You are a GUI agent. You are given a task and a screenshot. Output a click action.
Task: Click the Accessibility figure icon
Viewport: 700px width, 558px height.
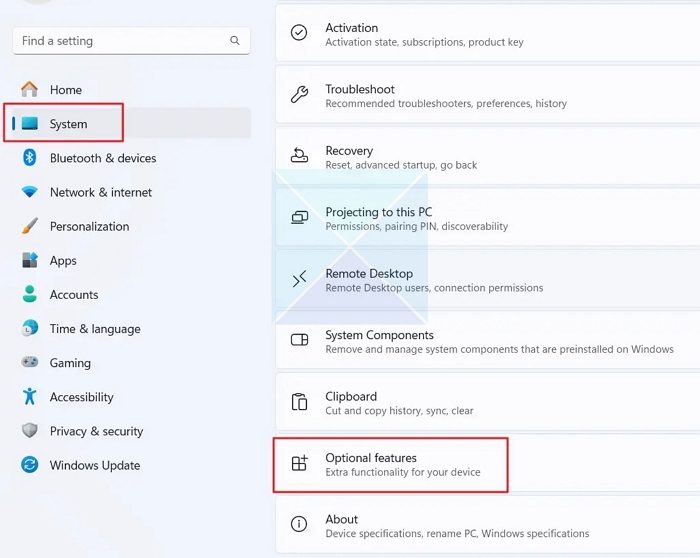point(30,397)
